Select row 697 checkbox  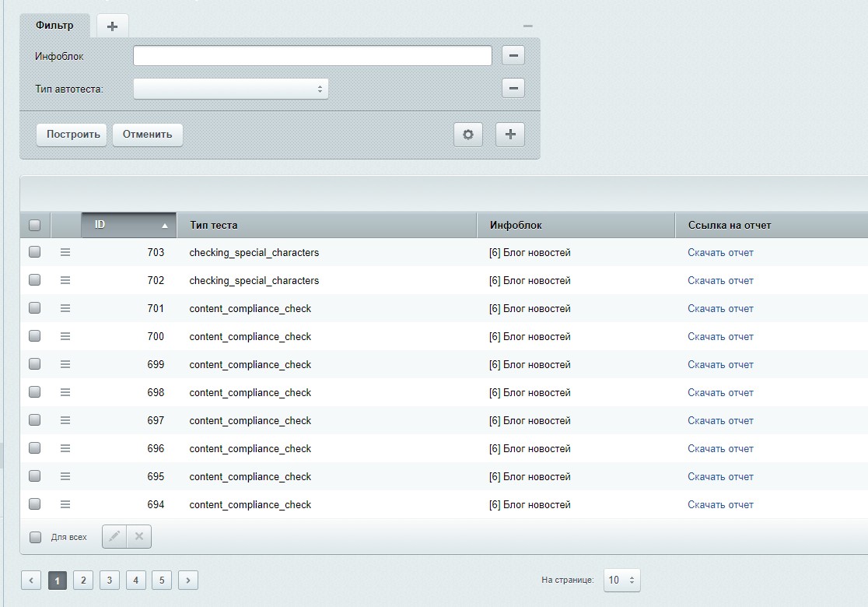(x=35, y=419)
